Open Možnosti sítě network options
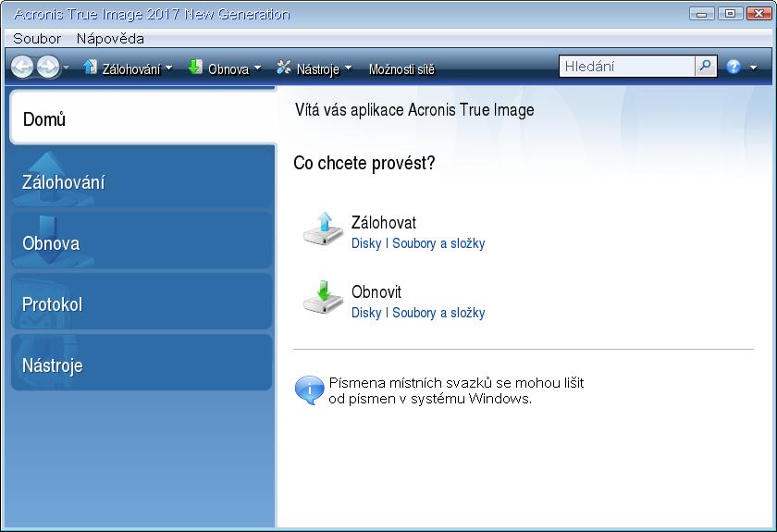This screenshot has width=777, height=532. click(x=401, y=69)
